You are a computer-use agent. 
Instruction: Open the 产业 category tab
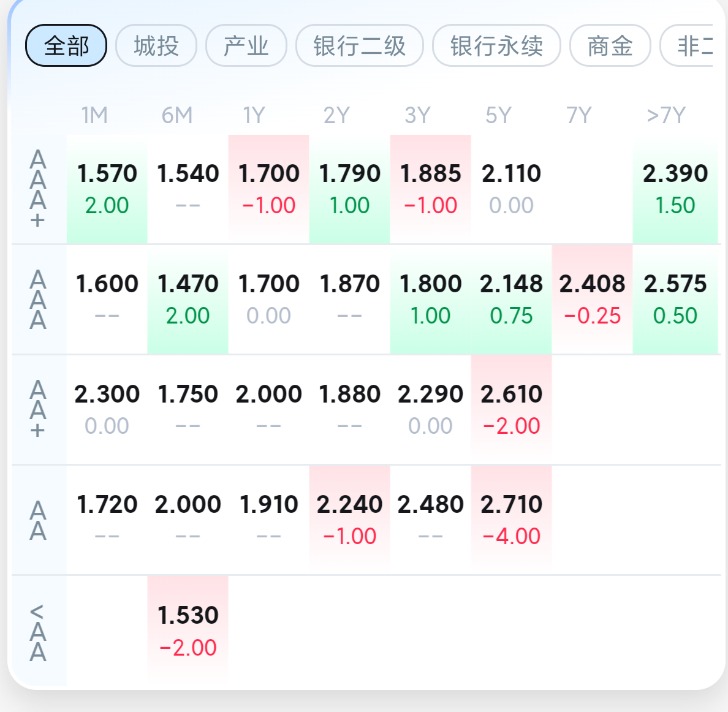coord(246,46)
